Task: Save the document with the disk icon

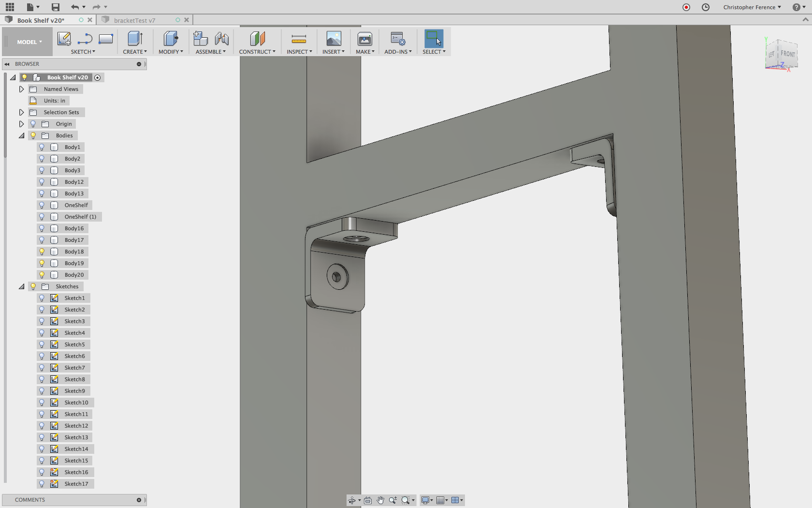Action: (x=56, y=7)
